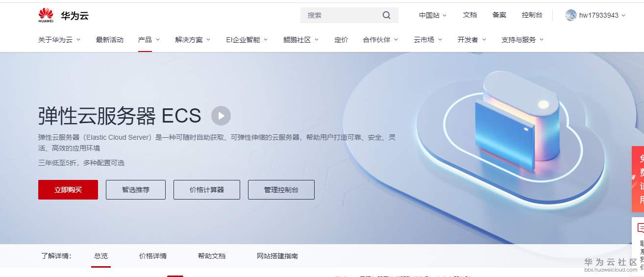Play the ECS intro video
This screenshot has height=277, width=644.
221,116
